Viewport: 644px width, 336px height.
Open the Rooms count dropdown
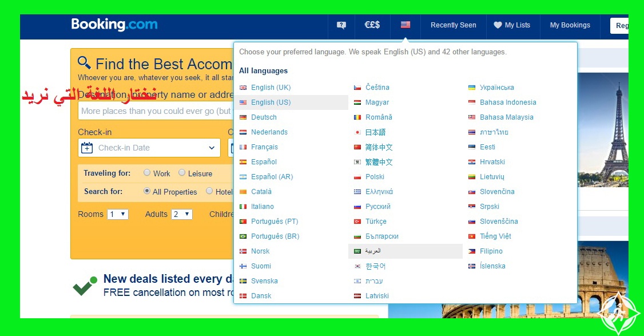point(118,214)
